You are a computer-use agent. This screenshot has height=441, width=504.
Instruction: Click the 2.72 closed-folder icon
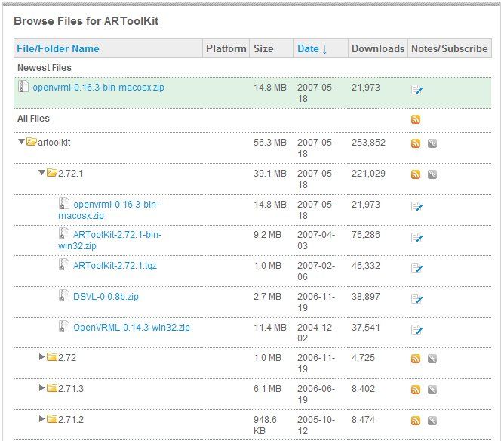coord(52,356)
